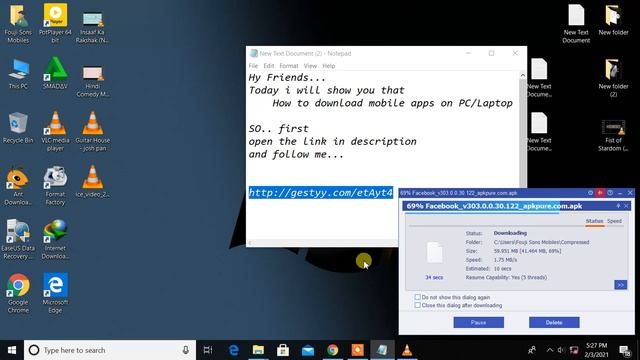Click the download folder path text
Screen dimensions: 640x360
click(x=541, y=242)
